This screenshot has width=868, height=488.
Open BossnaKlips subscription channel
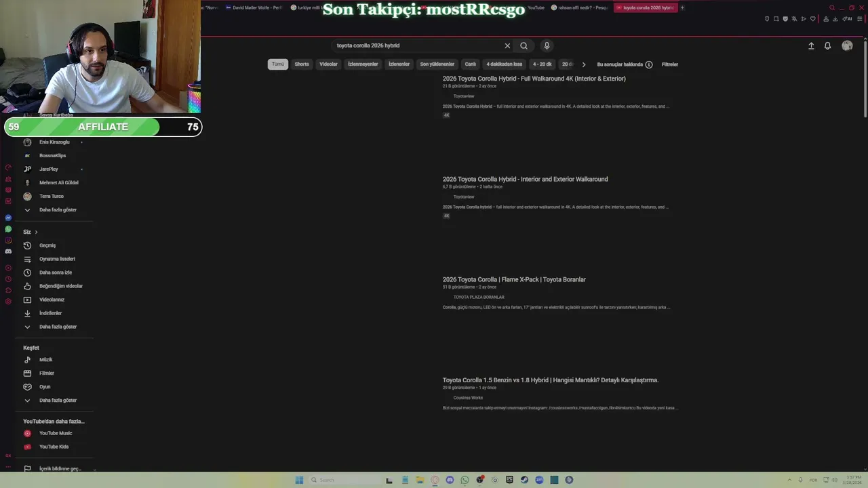53,156
